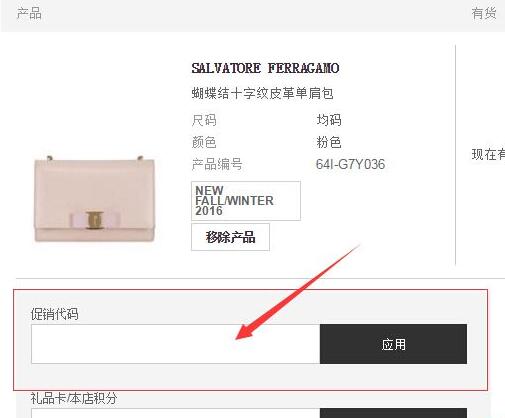Viewport: 505px width, 418px height.
Task: Click the 现在有 availability text
Action: pyautogui.click(x=488, y=155)
